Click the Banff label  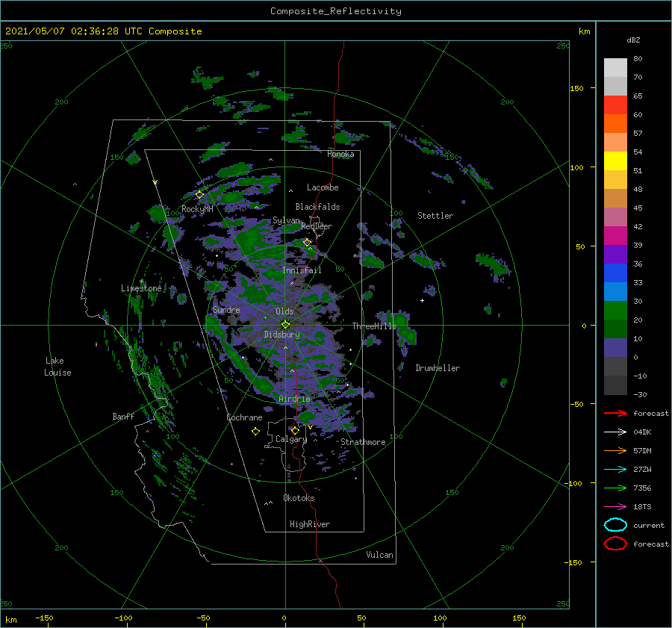(x=123, y=416)
